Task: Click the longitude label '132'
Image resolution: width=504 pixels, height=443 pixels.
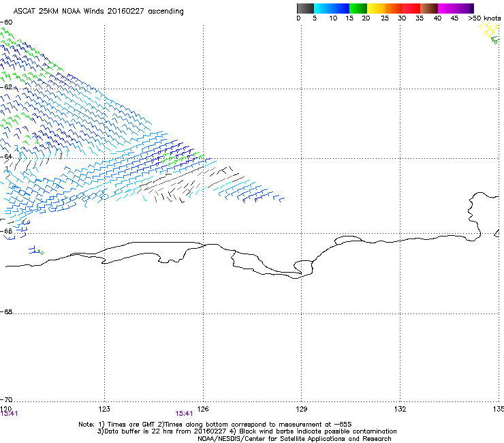Action: pos(400,409)
